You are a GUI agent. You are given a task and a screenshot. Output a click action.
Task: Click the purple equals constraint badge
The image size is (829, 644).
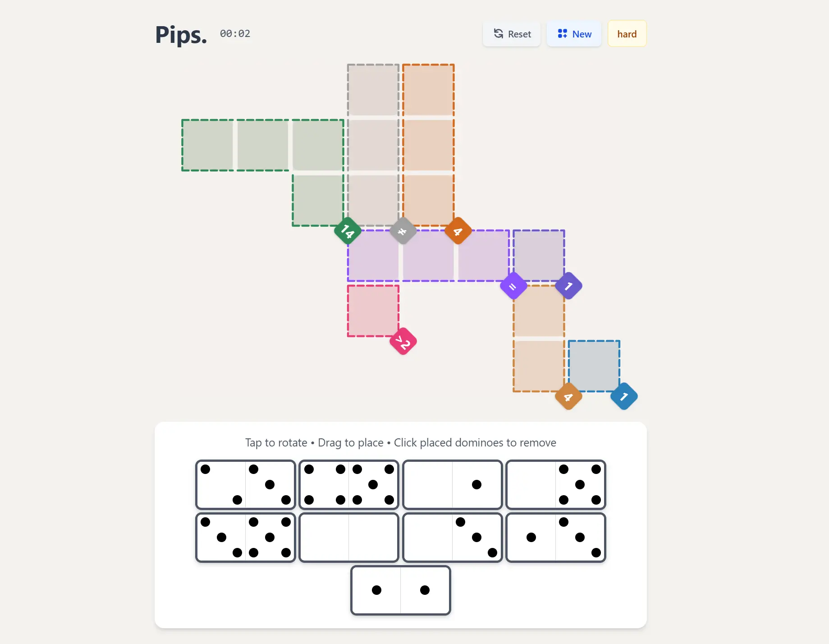[513, 285]
